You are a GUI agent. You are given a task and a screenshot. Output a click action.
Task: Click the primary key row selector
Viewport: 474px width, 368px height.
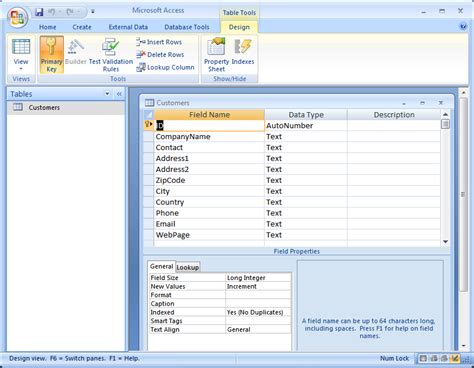click(149, 125)
